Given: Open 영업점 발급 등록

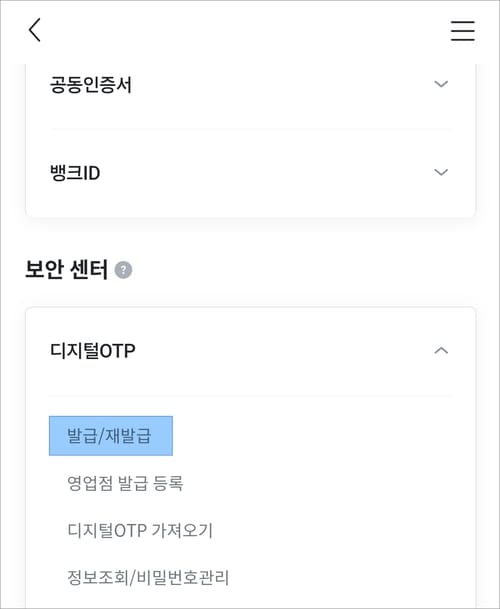Looking at the screenshot, I should coord(125,483).
